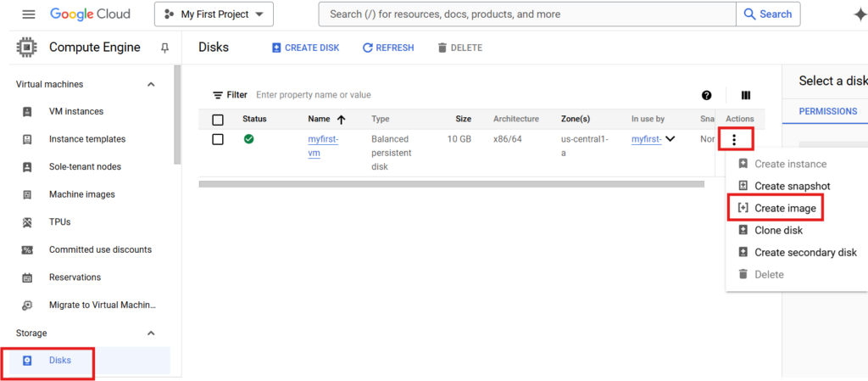Sort by Name column arrow

tap(342, 120)
